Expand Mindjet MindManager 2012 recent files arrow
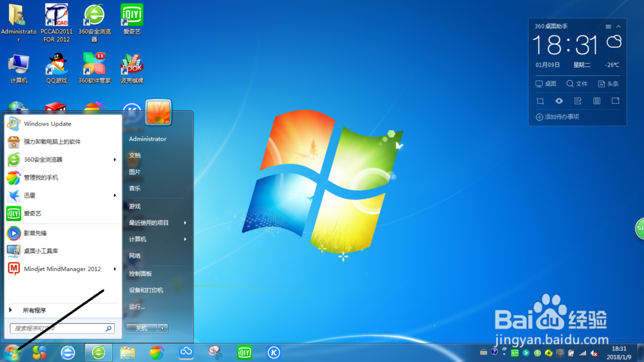This screenshot has width=644, height=362. (x=115, y=269)
